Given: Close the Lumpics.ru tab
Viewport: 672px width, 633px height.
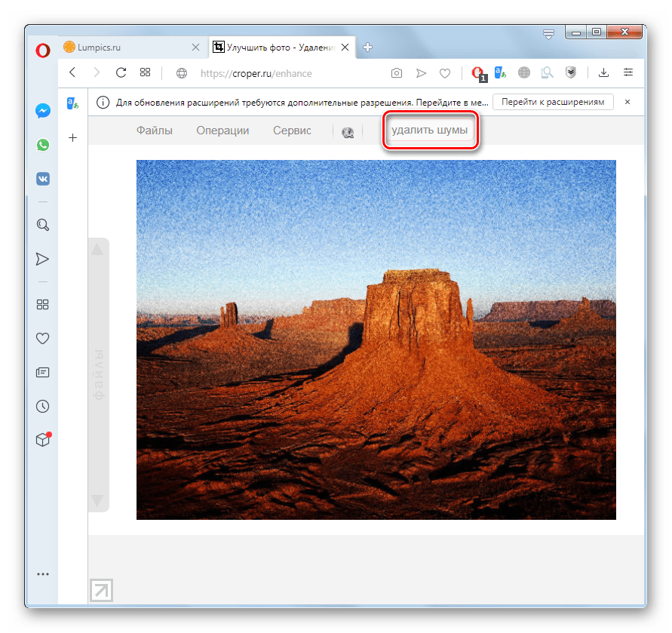Looking at the screenshot, I should point(195,48).
